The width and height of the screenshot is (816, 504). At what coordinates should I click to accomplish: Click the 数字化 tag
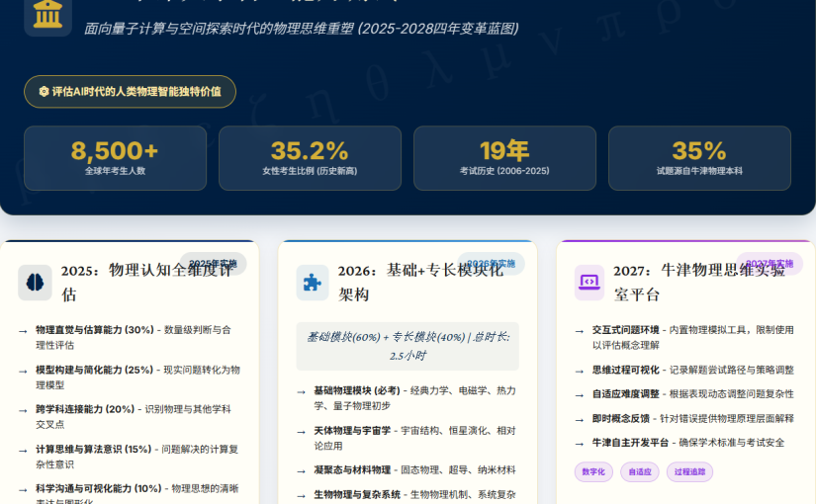(593, 471)
